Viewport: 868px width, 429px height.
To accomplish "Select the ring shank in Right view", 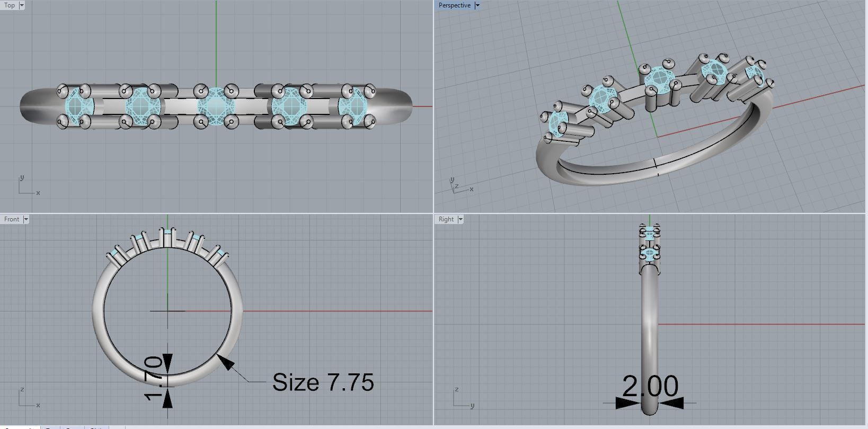I will 650,339.
